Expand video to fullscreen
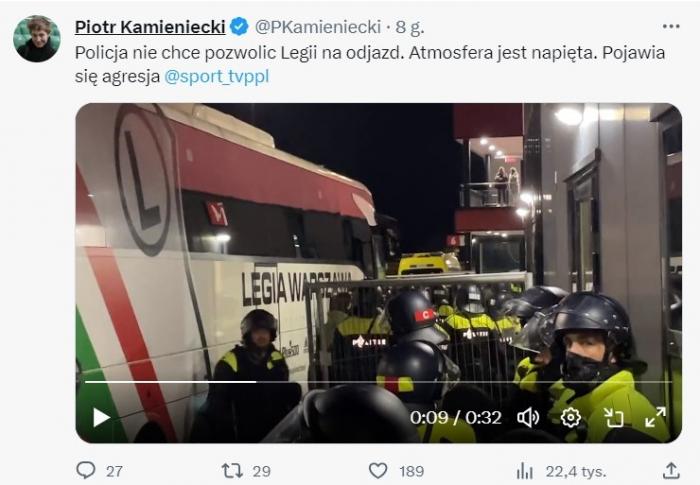The width and height of the screenshot is (700, 485). (x=656, y=418)
